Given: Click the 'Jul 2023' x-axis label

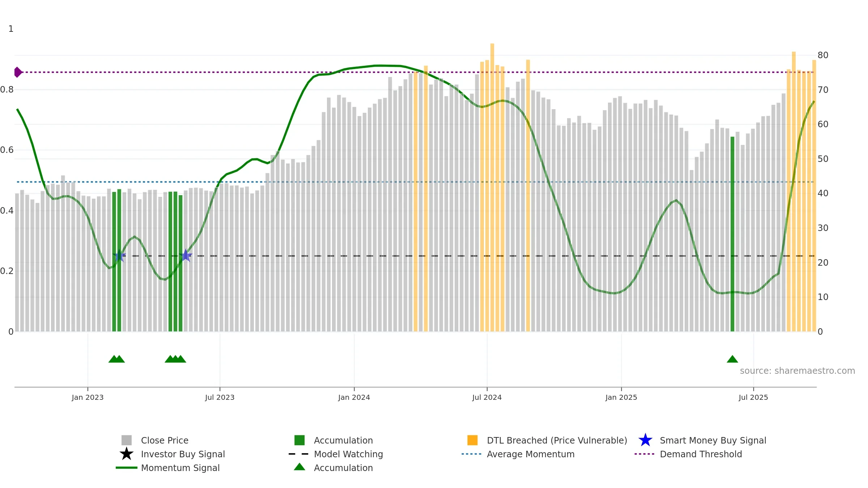Looking at the screenshot, I should (220, 397).
